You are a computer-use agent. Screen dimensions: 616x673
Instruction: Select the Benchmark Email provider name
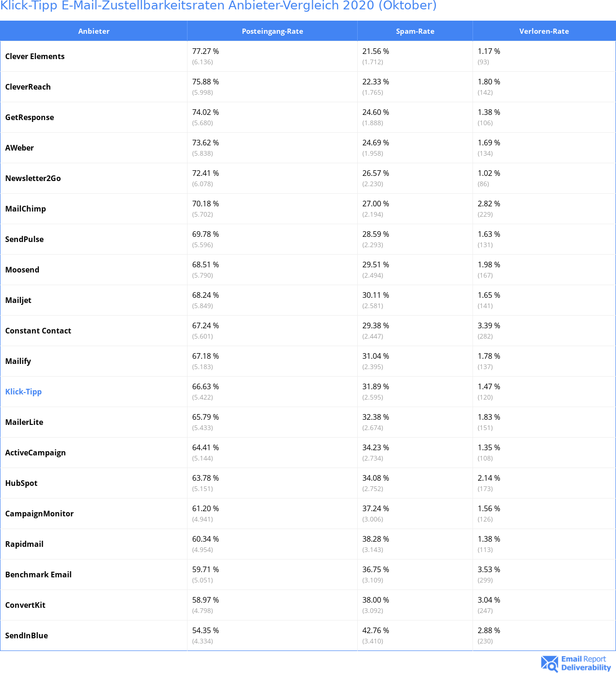pyautogui.click(x=38, y=575)
